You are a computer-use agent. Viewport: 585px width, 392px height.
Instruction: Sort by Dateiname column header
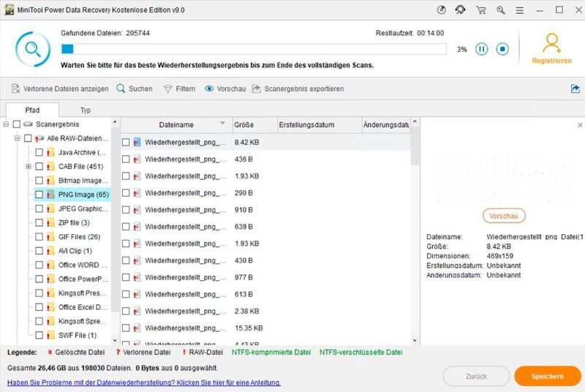point(176,125)
